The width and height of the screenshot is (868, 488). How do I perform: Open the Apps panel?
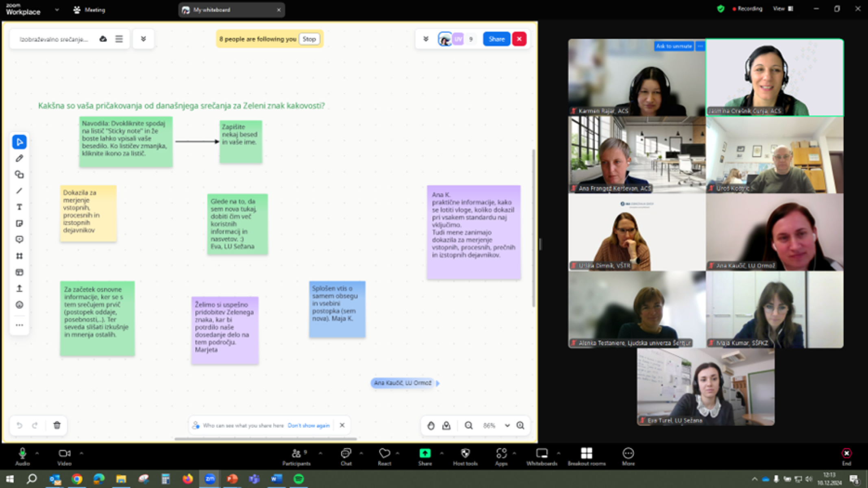tap(501, 456)
